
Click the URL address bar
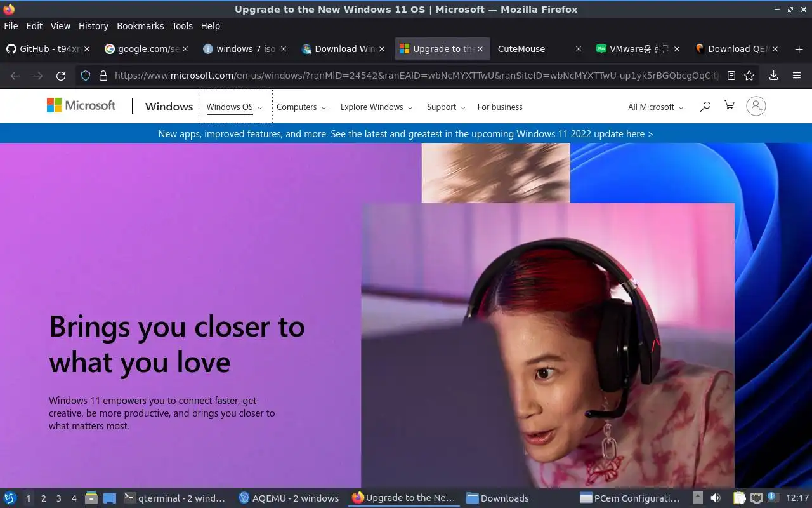[416, 76]
